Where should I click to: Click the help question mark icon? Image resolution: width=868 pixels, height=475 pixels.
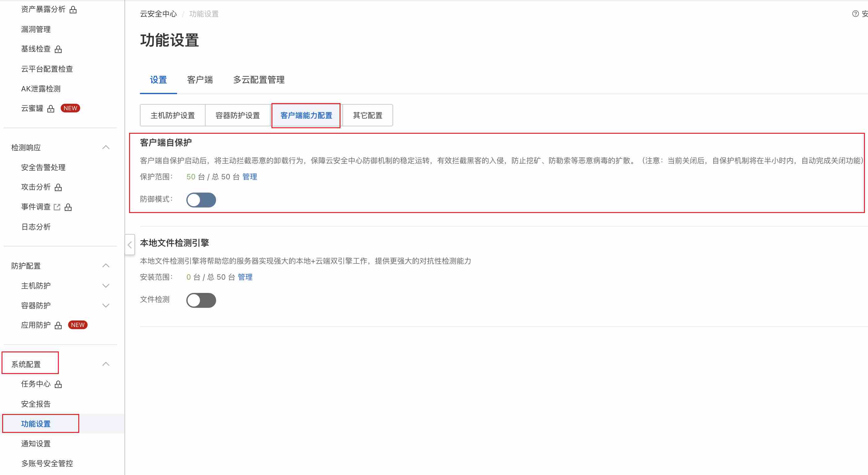[855, 14]
